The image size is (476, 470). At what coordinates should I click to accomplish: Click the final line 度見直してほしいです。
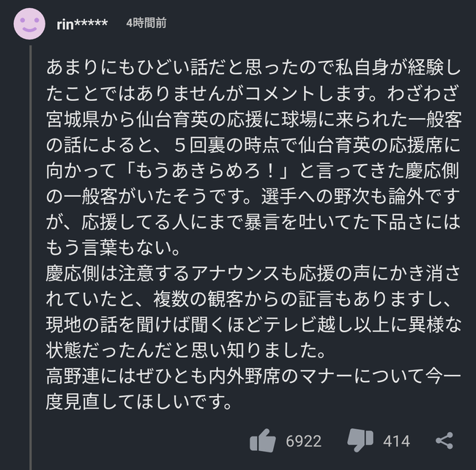coord(138,403)
